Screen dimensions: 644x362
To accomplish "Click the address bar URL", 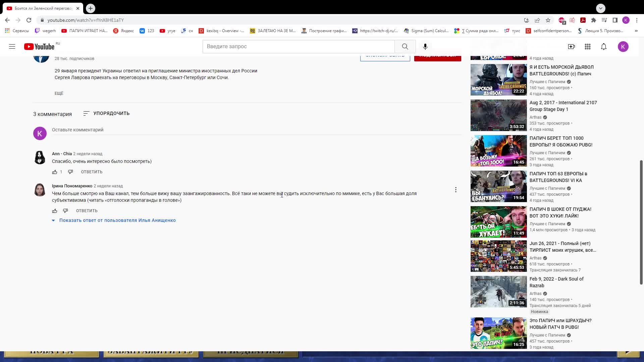I will click(x=86, y=20).
